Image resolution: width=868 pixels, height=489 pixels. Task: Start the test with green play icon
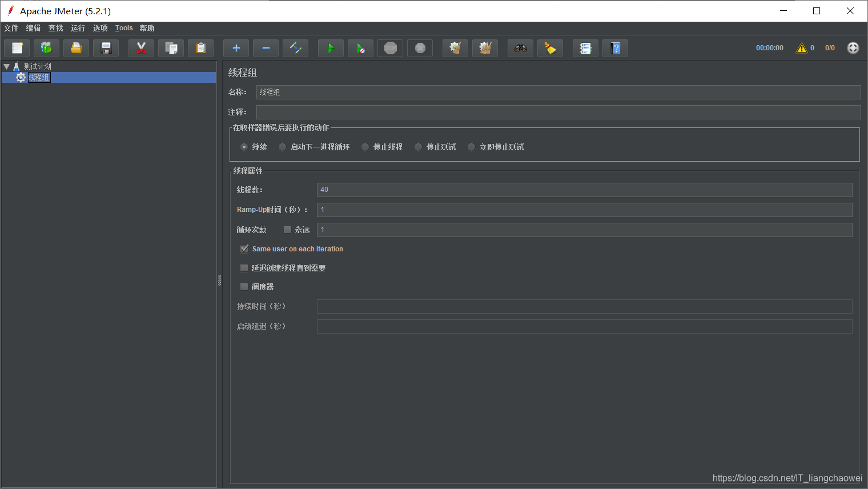point(331,48)
